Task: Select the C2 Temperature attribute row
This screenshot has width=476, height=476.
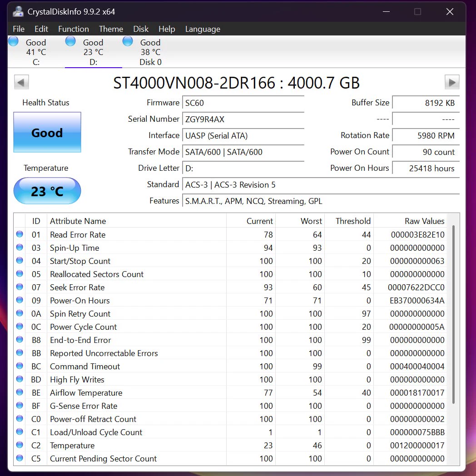Action: pyautogui.click(x=231, y=445)
